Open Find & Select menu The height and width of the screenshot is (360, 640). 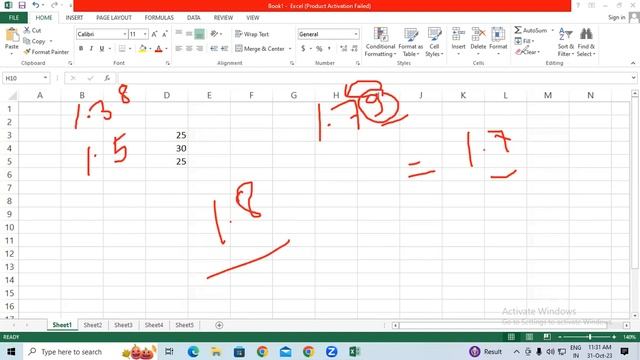click(586, 42)
